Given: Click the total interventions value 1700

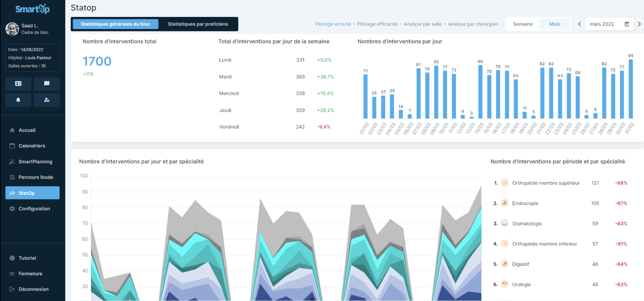Looking at the screenshot, I should [x=97, y=61].
